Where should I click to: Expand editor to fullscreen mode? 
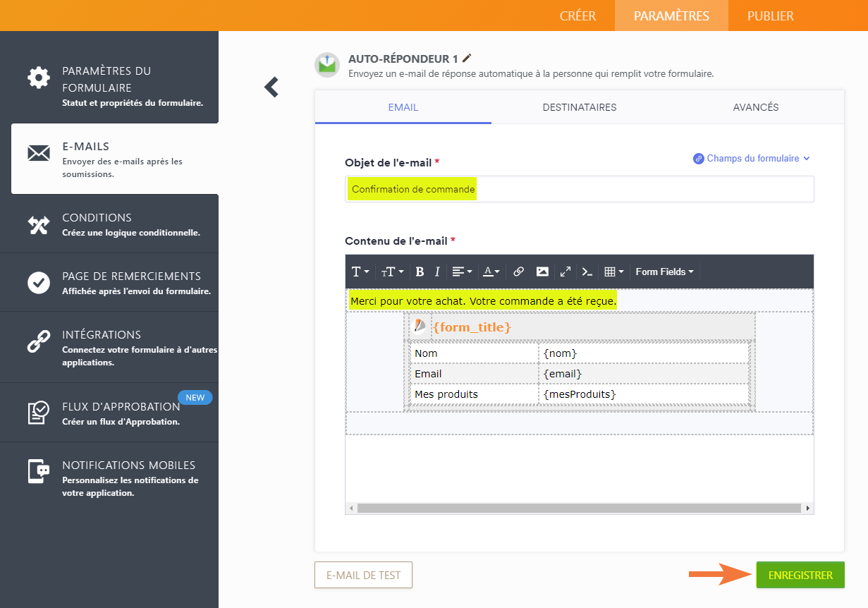tap(566, 272)
